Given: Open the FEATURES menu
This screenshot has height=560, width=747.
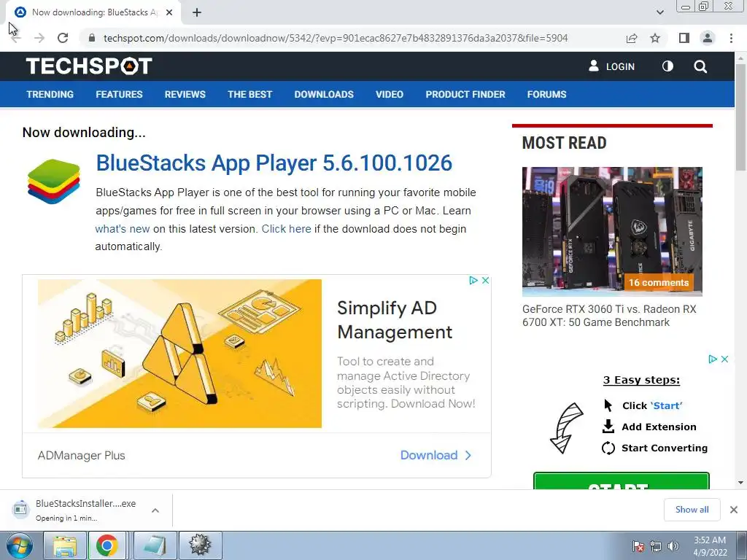Looking at the screenshot, I should tap(119, 94).
